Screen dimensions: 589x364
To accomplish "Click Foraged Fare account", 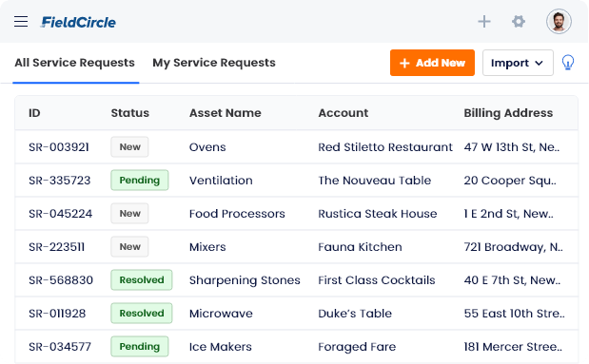I will pyautogui.click(x=357, y=347).
